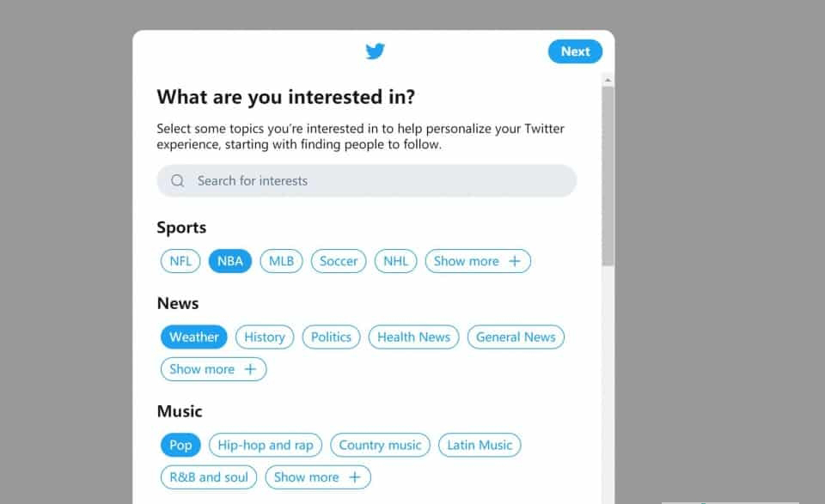Click the plus icon in News section
Screen dimensions: 825x504
pos(250,369)
